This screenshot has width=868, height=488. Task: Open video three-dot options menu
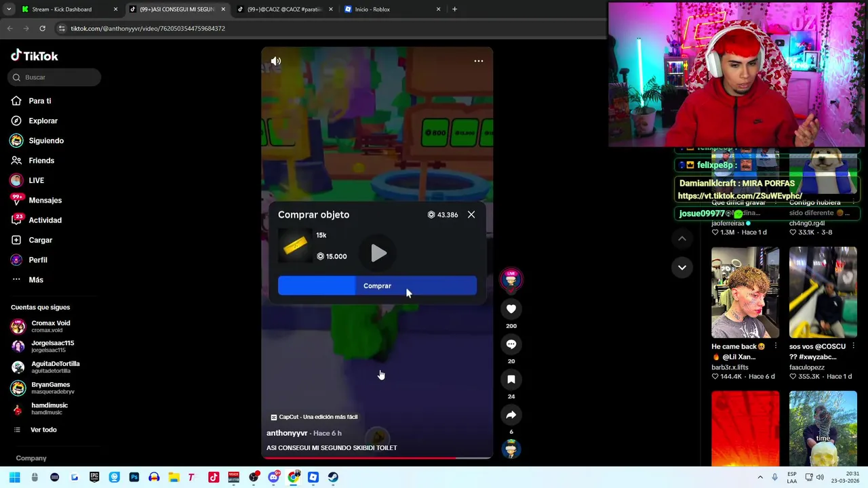(479, 61)
